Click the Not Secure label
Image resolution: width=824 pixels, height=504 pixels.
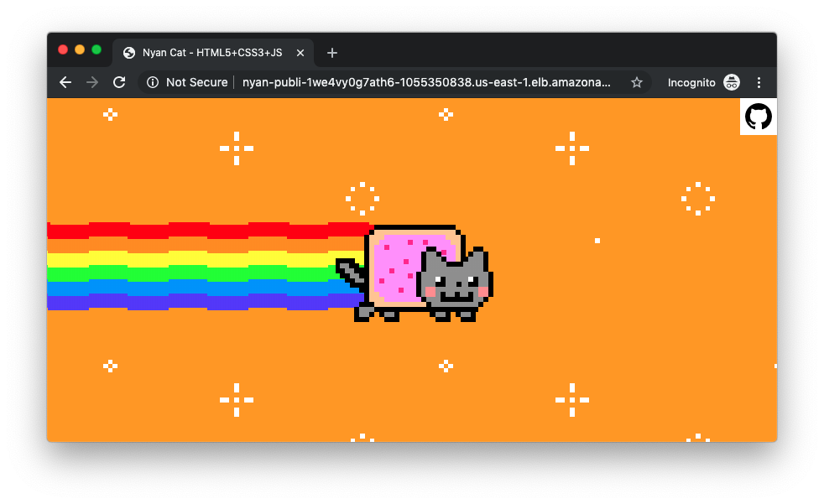(196, 82)
